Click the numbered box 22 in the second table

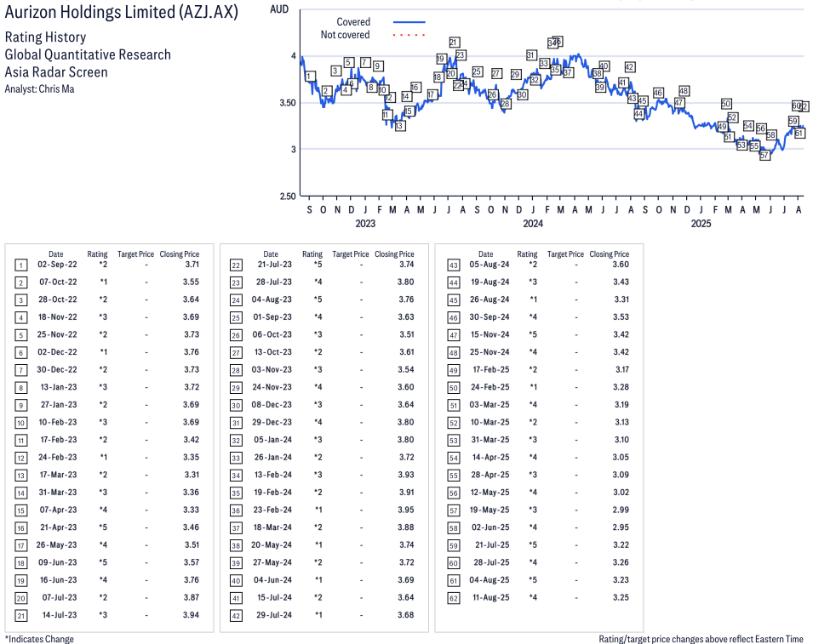236,265
